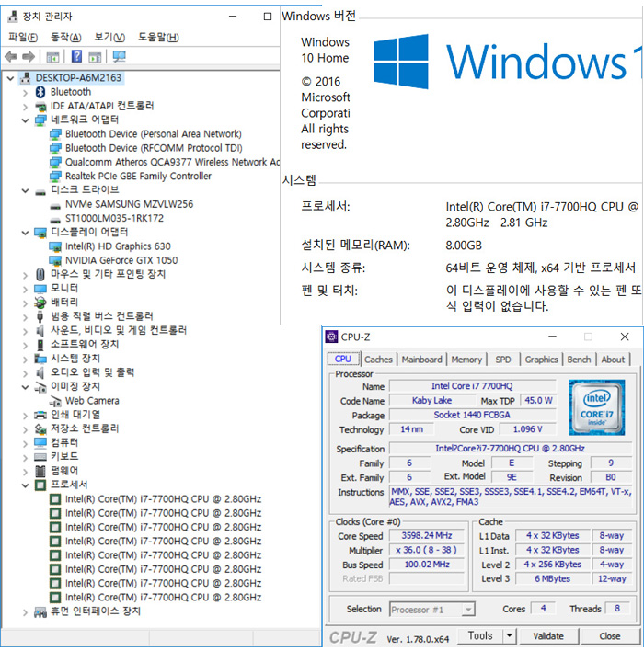Click the Close button in CPU-Z
Image resolution: width=644 pixels, height=651 pixels.
610,635
